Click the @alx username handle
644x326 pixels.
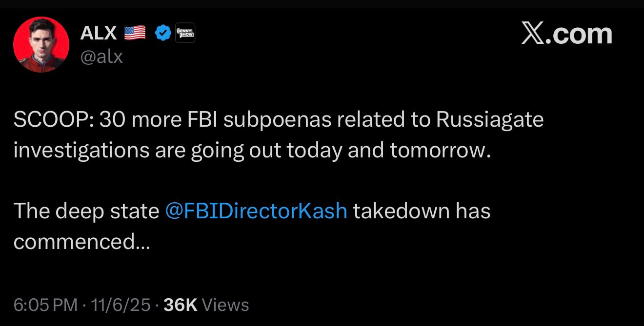click(101, 57)
